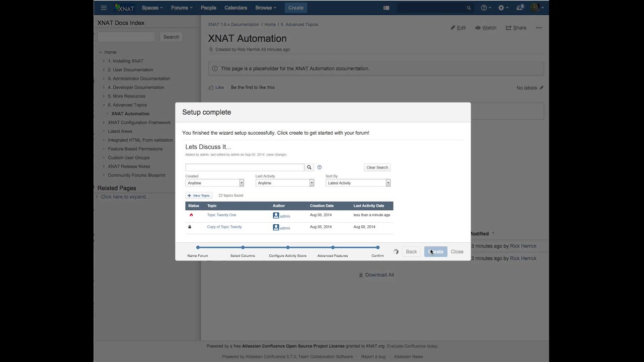Select XNAT Automation in sidebar tree

click(x=130, y=114)
